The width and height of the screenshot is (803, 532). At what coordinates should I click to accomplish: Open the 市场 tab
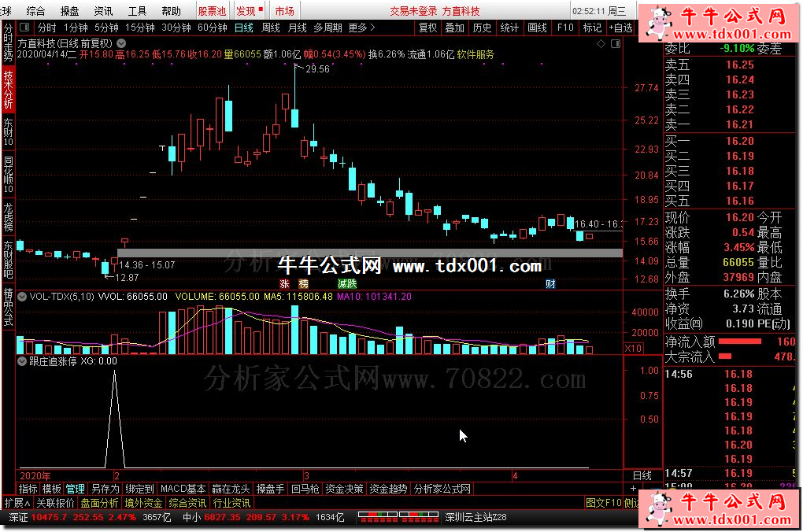(x=285, y=11)
